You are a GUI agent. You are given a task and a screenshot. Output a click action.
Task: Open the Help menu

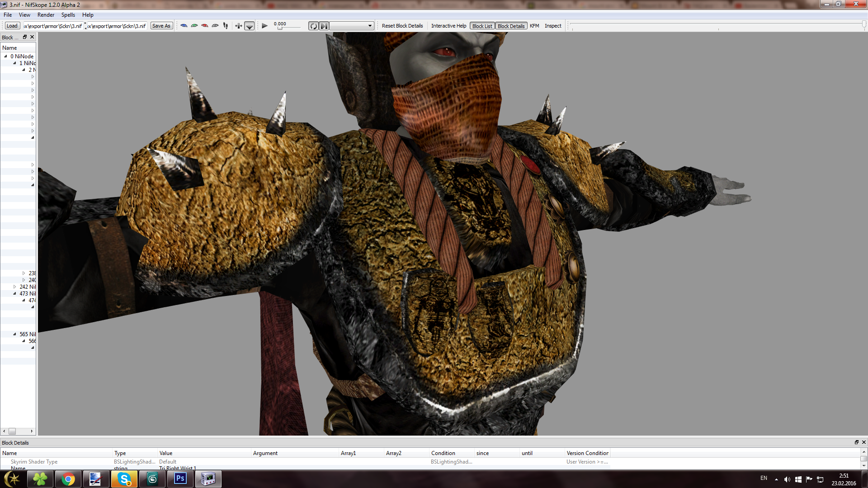pos(88,15)
